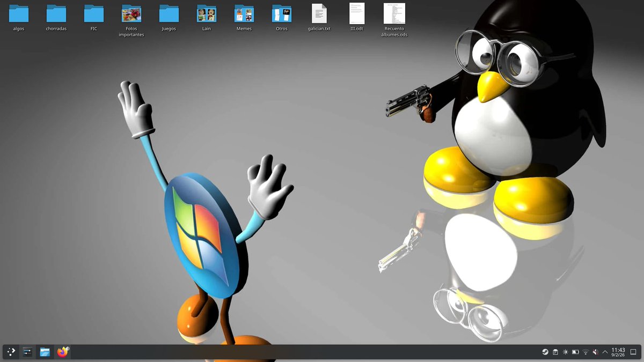This screenshot has height=362, width=644.
Task: Expand hidden system tray icons arrow
Action: [x=605, y=352]
